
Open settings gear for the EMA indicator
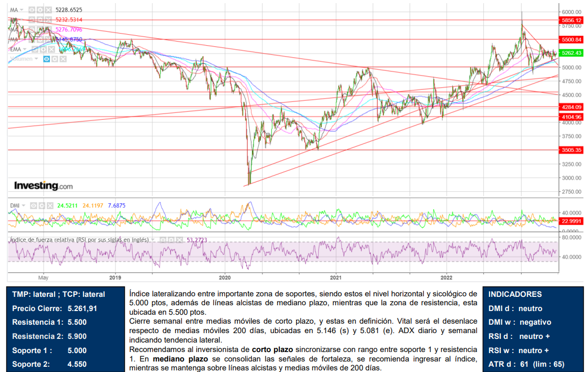43,49
